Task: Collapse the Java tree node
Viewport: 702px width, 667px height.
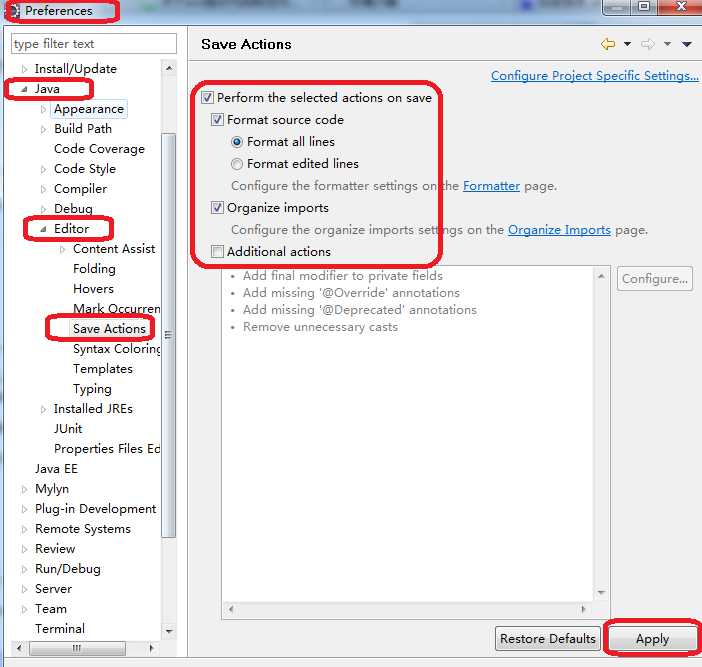Action: coord(24,89)
